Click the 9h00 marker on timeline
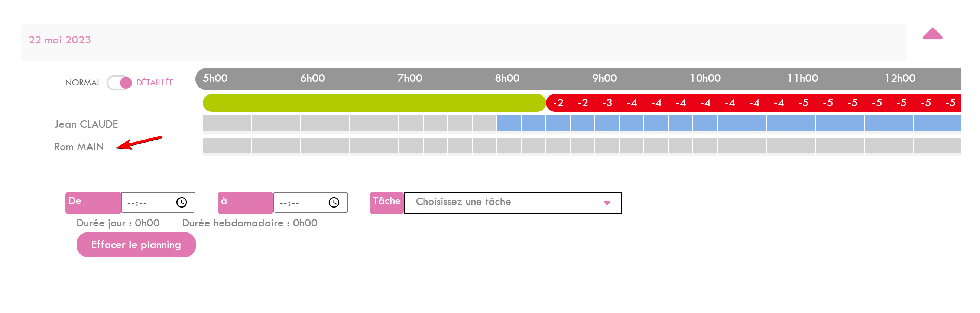 604,78
